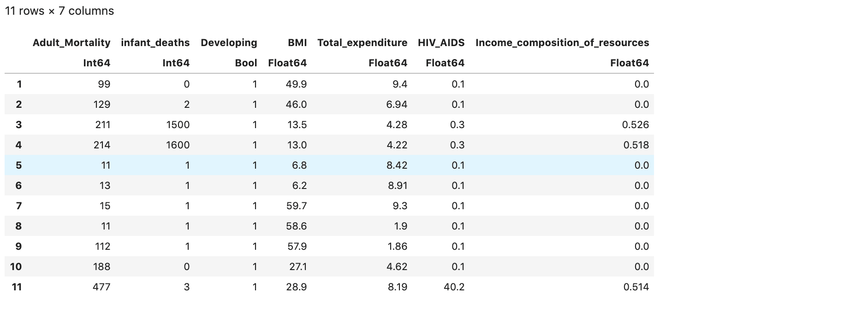The height and width of the screenshot is (318, 868).
Task: Click BMI value 49.9 in row 1
Action: tap(296, 84)
